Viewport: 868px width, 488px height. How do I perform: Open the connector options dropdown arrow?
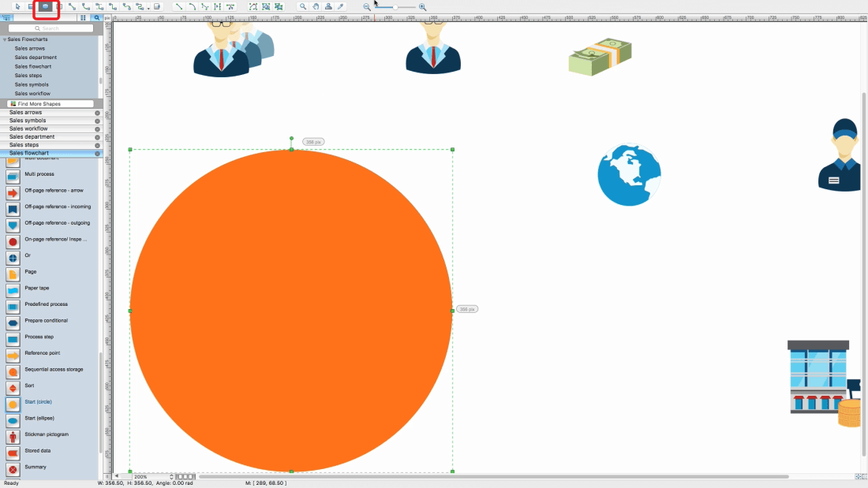click(148, 9)
